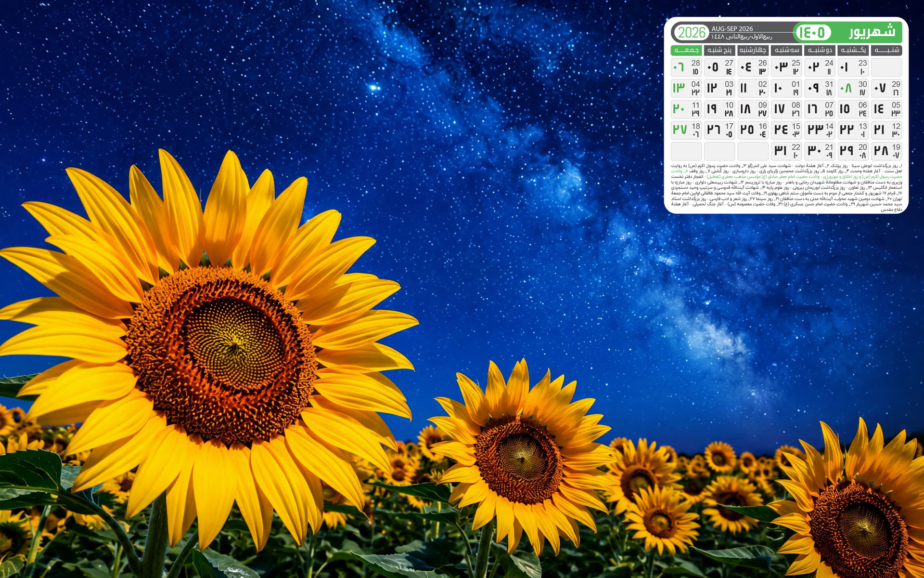Click Shahrivar day ۰۲ cell (August 24)
The height and width of the screenshot is (578, 924).
[820, 67]
